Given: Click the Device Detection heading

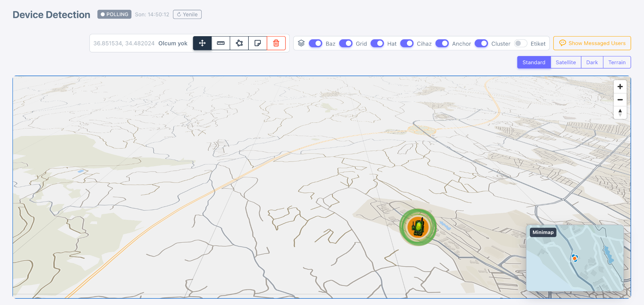Looking at the screenshot, I should point(52,15).
